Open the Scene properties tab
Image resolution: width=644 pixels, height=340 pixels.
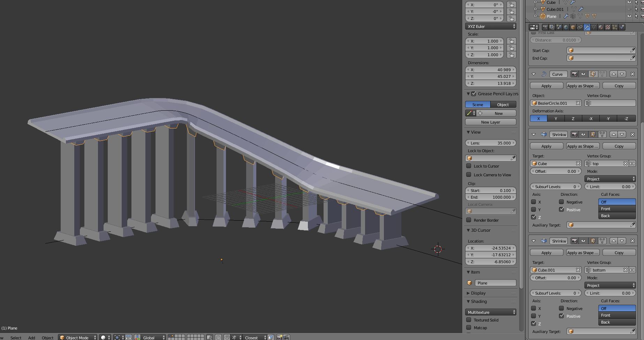(559, 27)
